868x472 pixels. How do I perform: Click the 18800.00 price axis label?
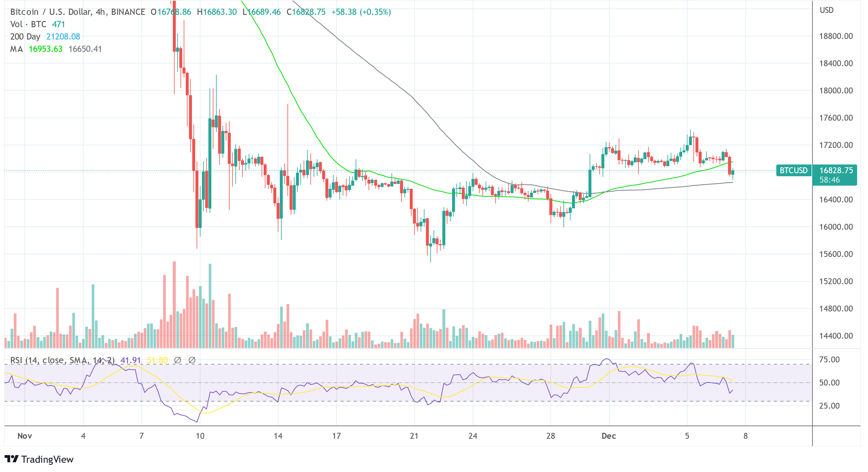pyautogui.click(x=836, y=36)
